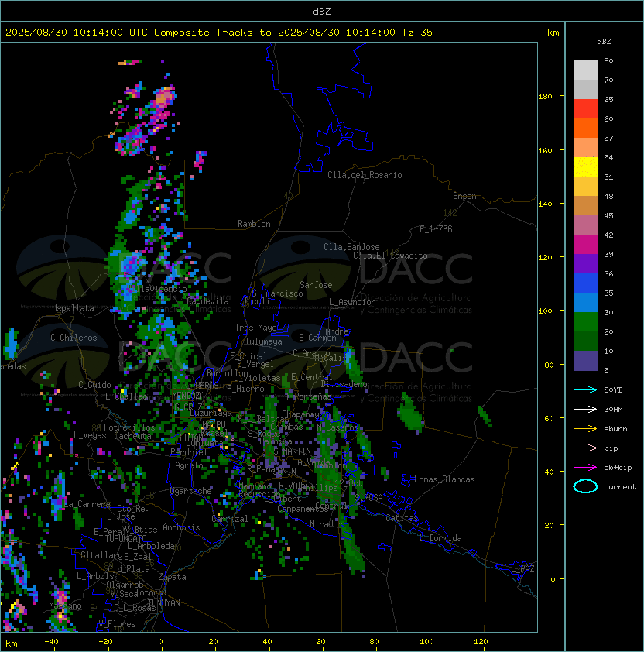Click the 'eb+bip' legend label
Screen dimensions: 644x652
(618, 468)
